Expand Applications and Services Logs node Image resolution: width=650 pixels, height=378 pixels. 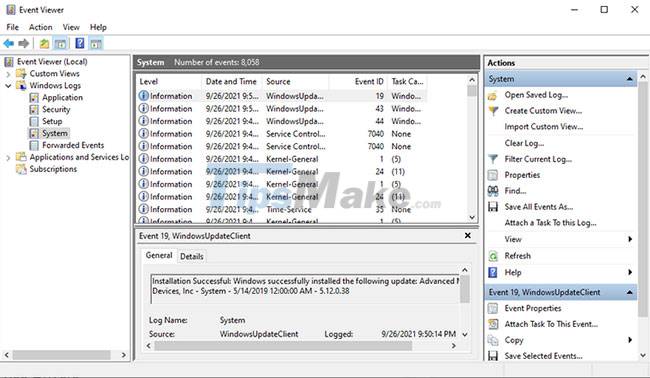click(x=8, y=158)
